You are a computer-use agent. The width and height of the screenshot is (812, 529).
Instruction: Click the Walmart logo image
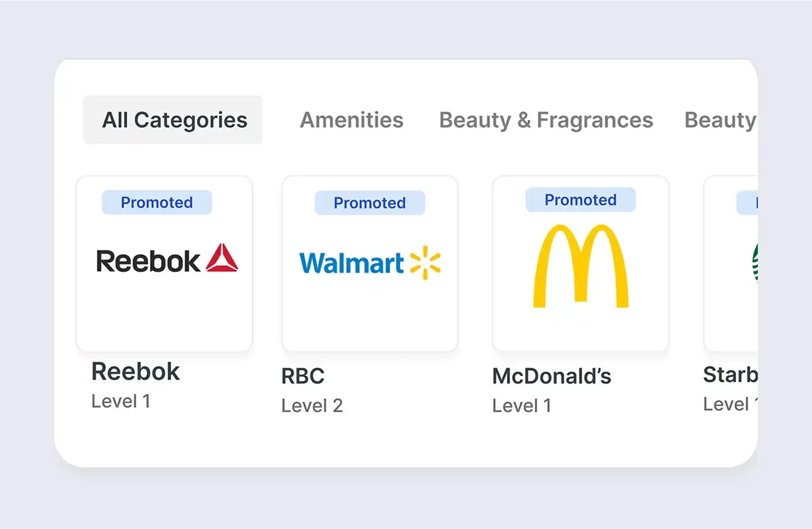click(x=370, y=263)
